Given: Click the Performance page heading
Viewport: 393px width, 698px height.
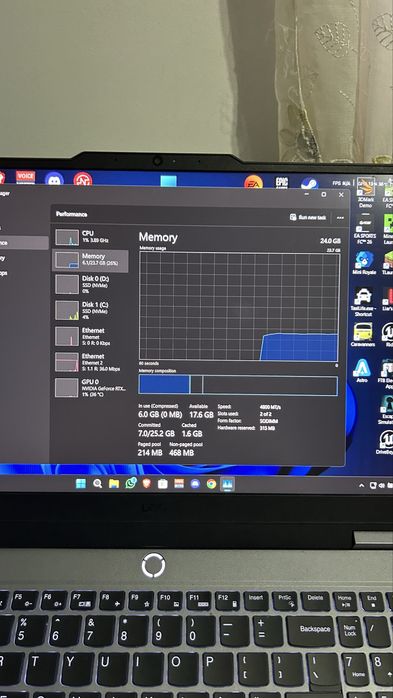Looking at the screenshot, I should (71, 214).
